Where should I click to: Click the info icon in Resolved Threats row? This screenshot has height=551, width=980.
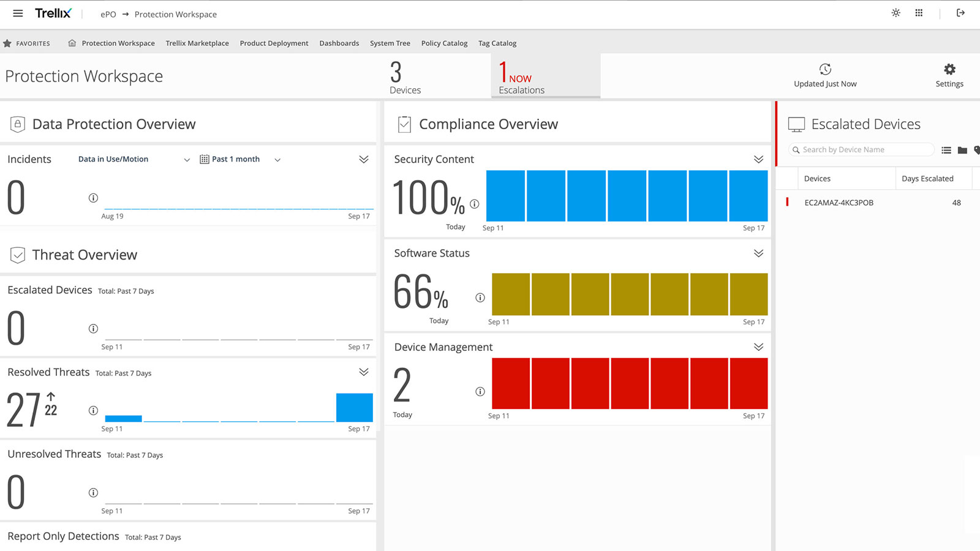[93, 411]
